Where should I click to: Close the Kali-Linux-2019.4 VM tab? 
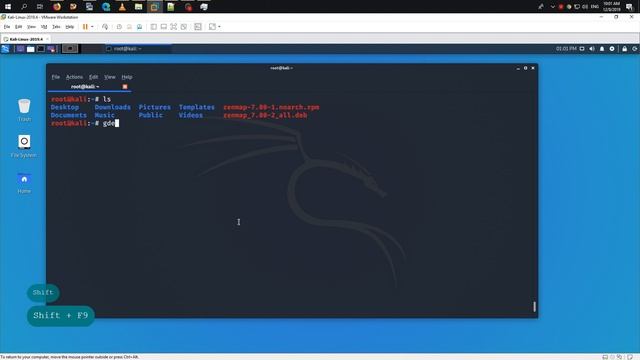pyautogui.click(x=47, y=39)
